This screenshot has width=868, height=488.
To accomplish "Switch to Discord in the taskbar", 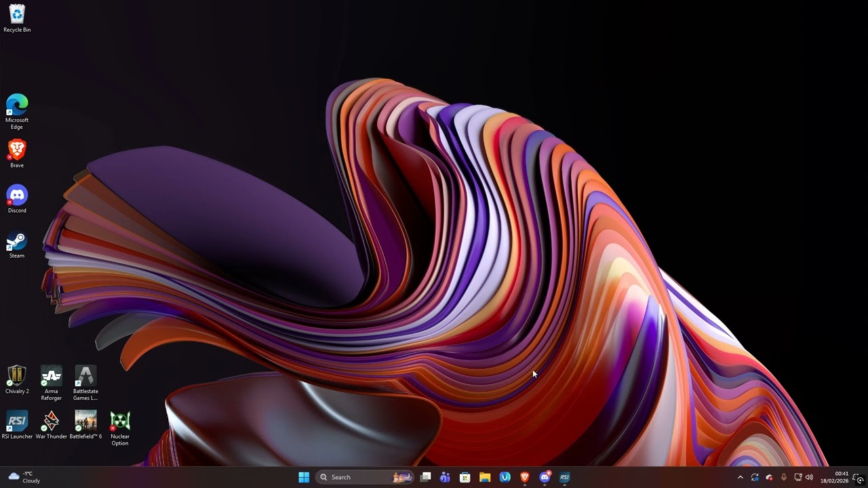I will (x=545, y=477).
